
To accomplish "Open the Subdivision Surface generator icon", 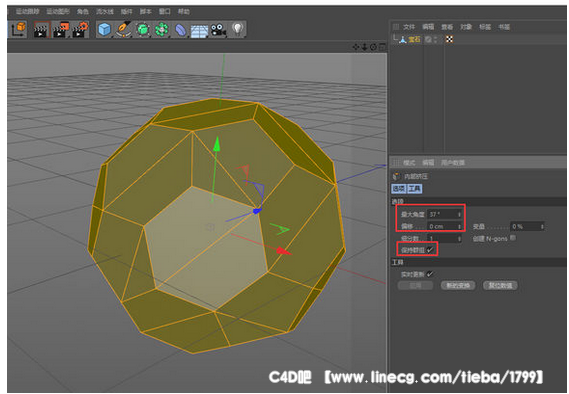I will coord(143,29).
